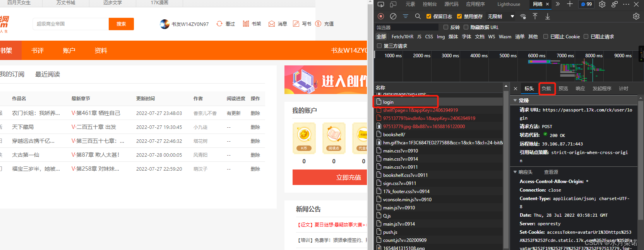Click the feedback people icon in DevTools
644x250 pixels.
pos(615,4)
